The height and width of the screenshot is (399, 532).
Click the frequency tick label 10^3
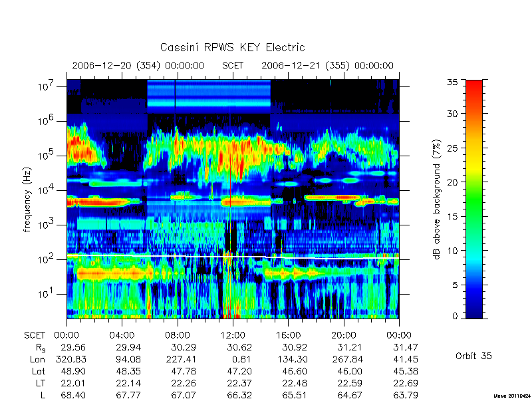coord(45,225)
